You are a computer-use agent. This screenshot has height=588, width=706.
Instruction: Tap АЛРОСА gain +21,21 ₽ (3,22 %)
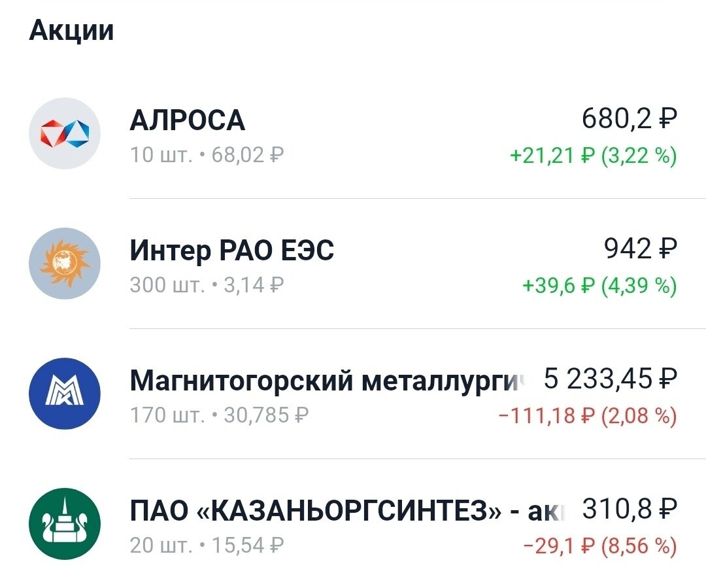593,156
